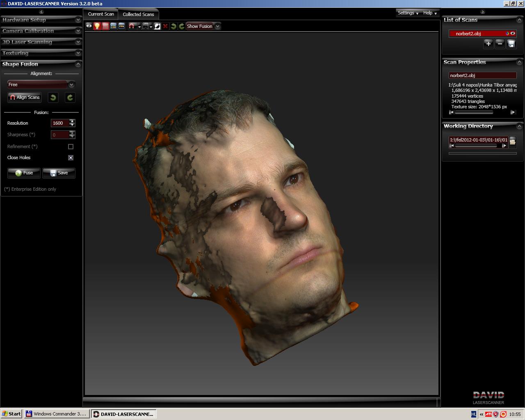Switch to the Current Scan tab
The height and width of the screenshot is (420, 525).
(x=101, y=14)
